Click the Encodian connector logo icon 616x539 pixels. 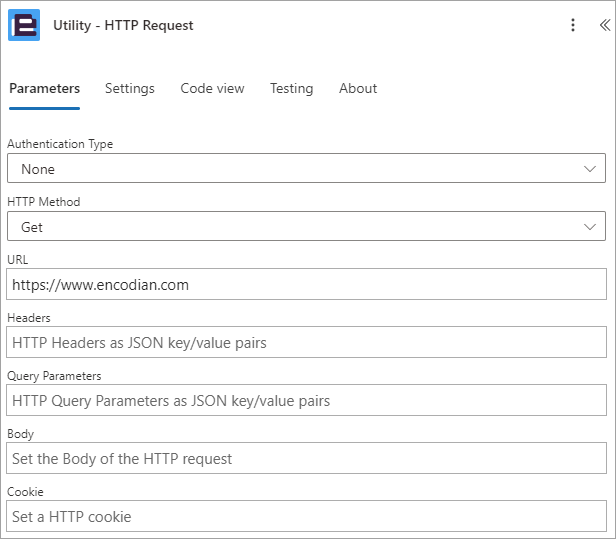pos(24,25)
